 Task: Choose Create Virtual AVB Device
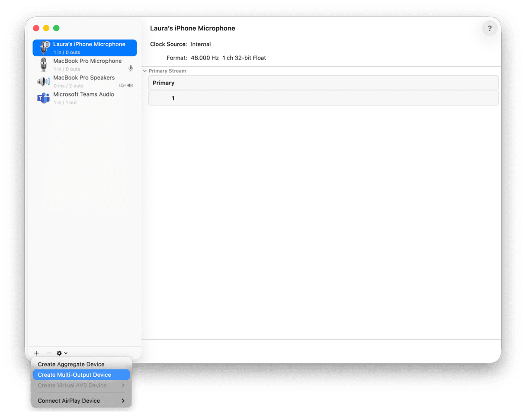(x=81, y=385)
